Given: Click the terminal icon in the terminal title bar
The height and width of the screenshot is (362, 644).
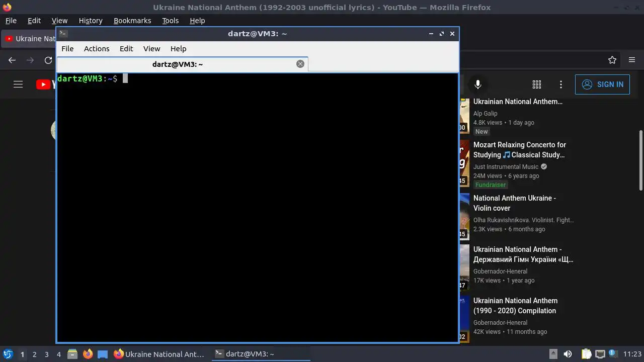Looking at the screenshot, I should (63, 34).
